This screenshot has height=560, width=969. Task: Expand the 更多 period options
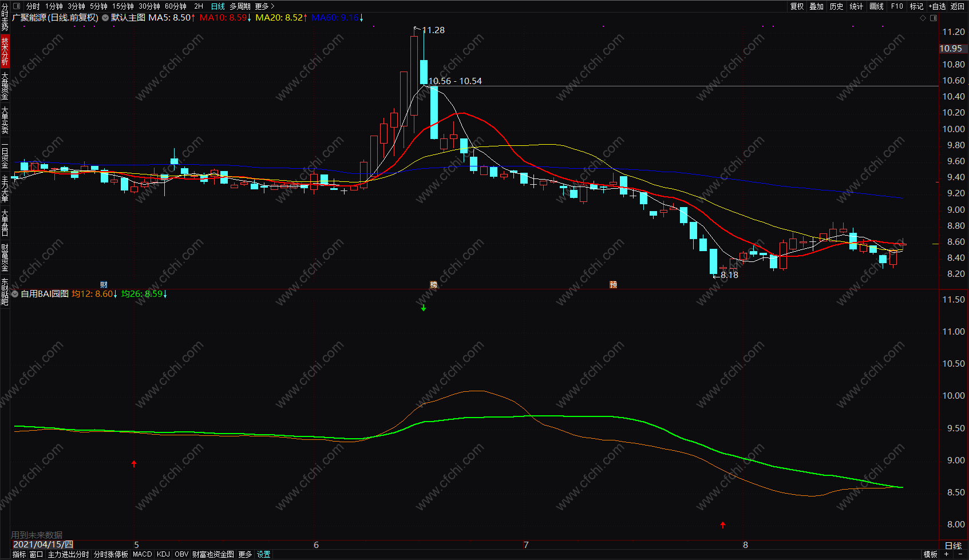[264, 6]
